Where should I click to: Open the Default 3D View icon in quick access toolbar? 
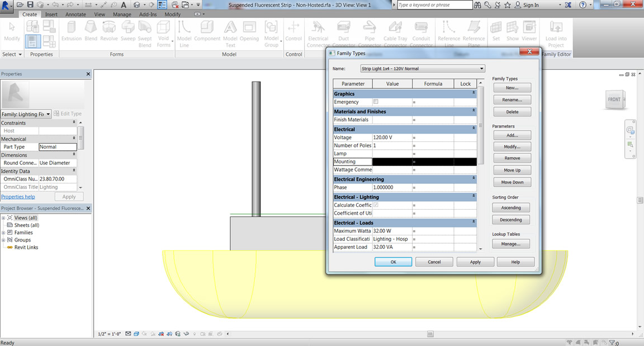tap(137, 5)
